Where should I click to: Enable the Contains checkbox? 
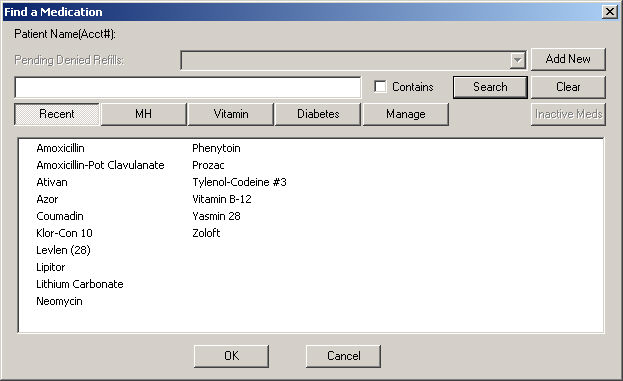380,87
